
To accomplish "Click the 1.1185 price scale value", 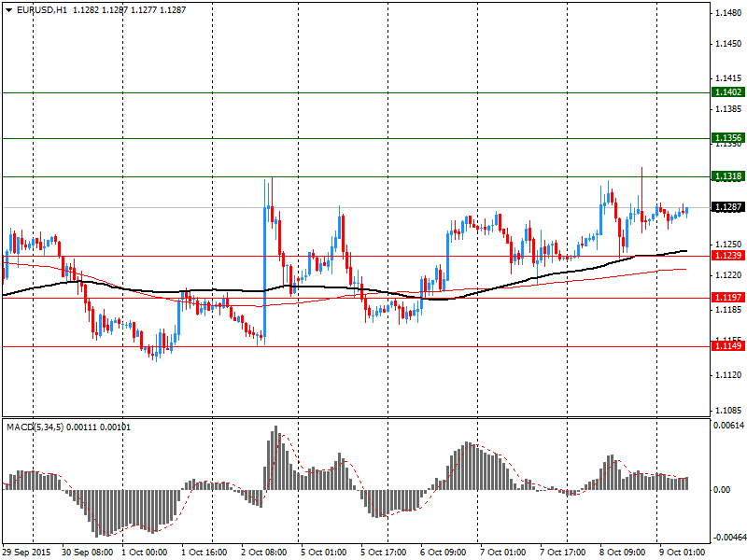I will pos(728,310).
